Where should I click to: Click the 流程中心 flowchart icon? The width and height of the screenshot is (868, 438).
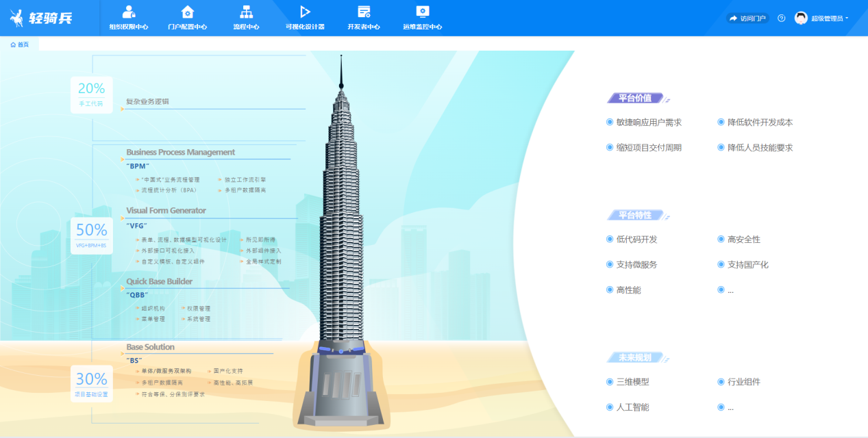click(x=246, y=12)
